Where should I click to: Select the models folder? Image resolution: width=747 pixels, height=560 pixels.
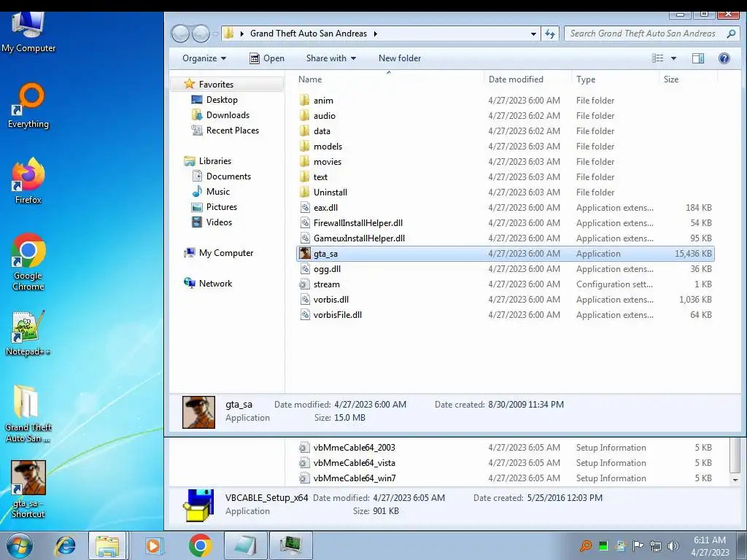tap(505, 146)
